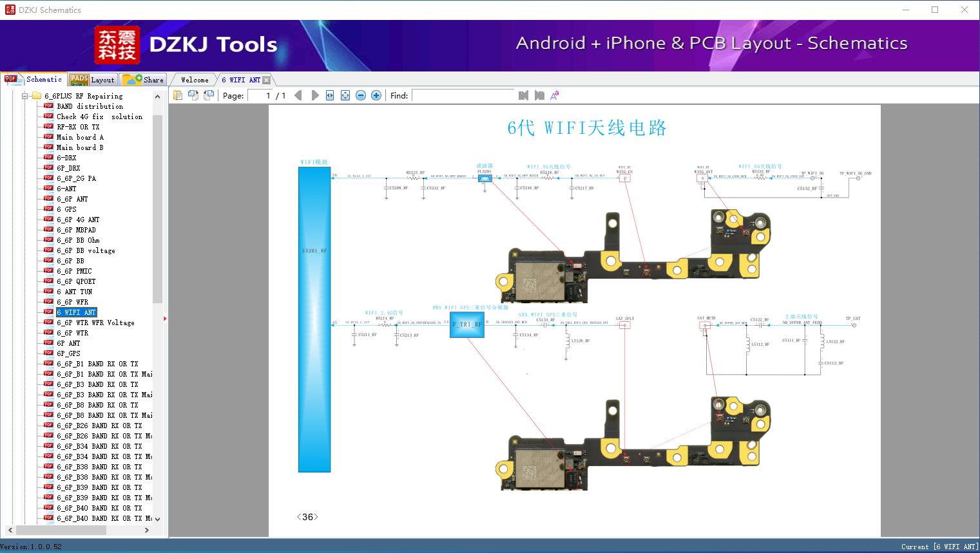Viewport: 980px width, 553px height.
Task: Click the PDF icon beside 6 ANT TUN
Action: click(48, 292)
